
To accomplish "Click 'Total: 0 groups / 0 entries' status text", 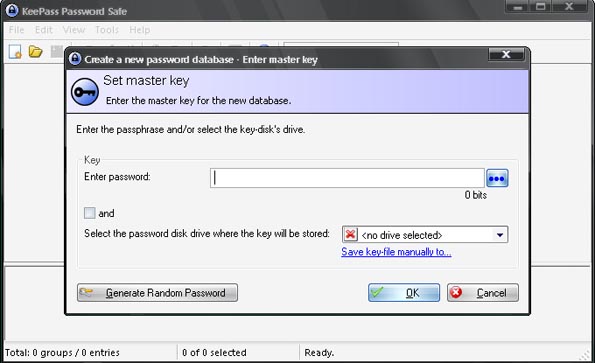I will 62,353.
